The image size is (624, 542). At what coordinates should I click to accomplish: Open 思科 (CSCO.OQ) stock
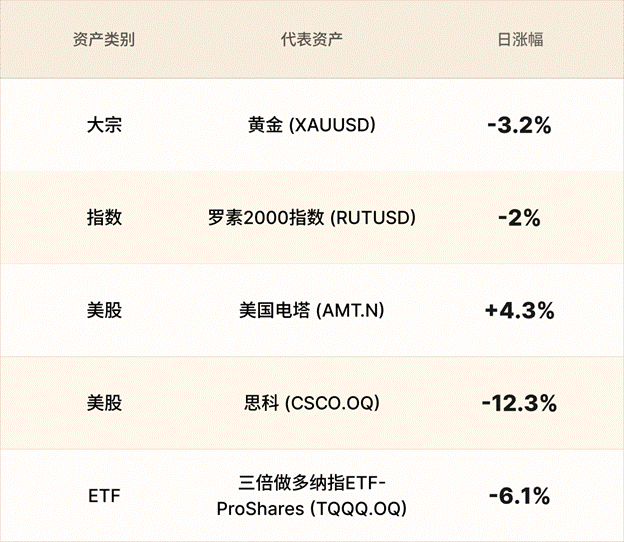[x=311, y=404]
